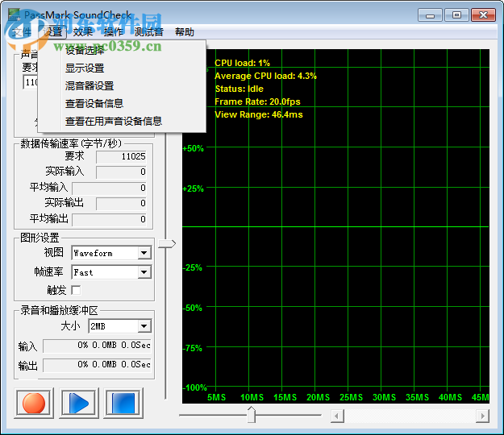Click the 实际输出 value field

[x=121, y=204]
